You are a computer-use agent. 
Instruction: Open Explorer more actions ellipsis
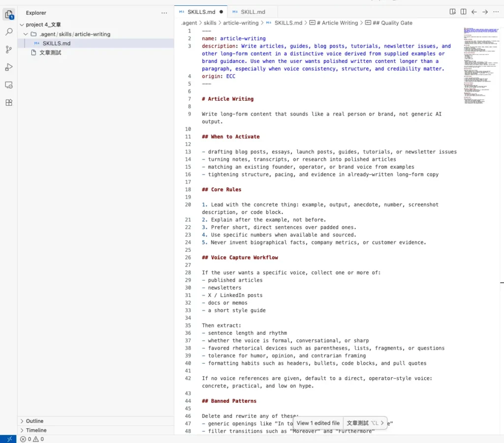(164, 13)
